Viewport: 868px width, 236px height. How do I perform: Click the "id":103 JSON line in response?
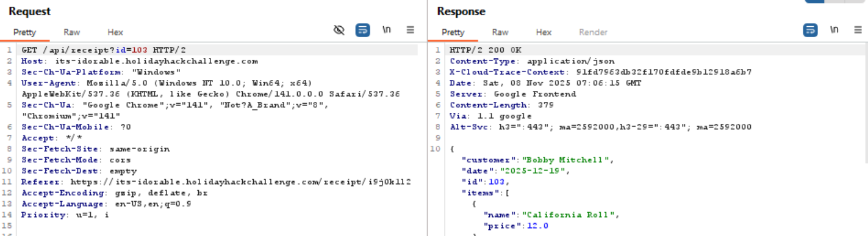pyautogui.click(x=484, y=182)
